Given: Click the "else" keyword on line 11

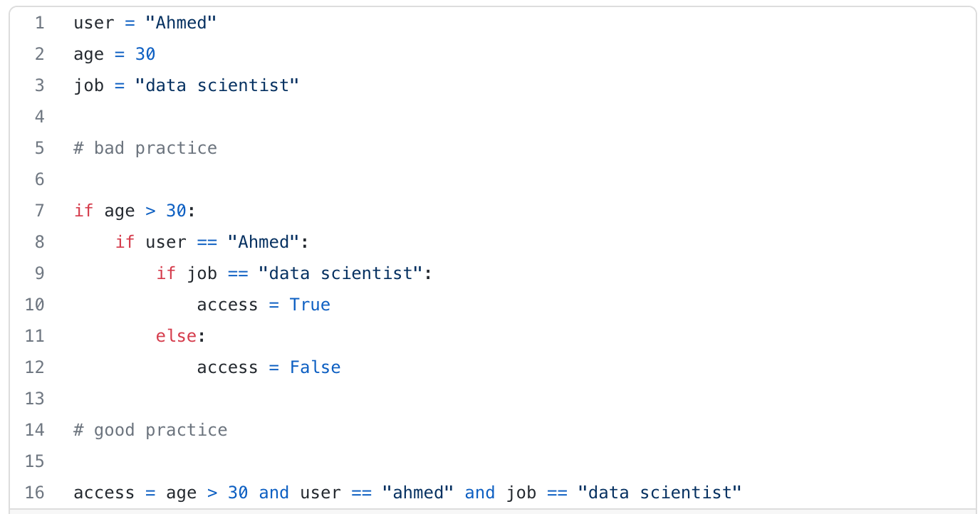Looking at the screenshot, I should click(x=176, y=336).
